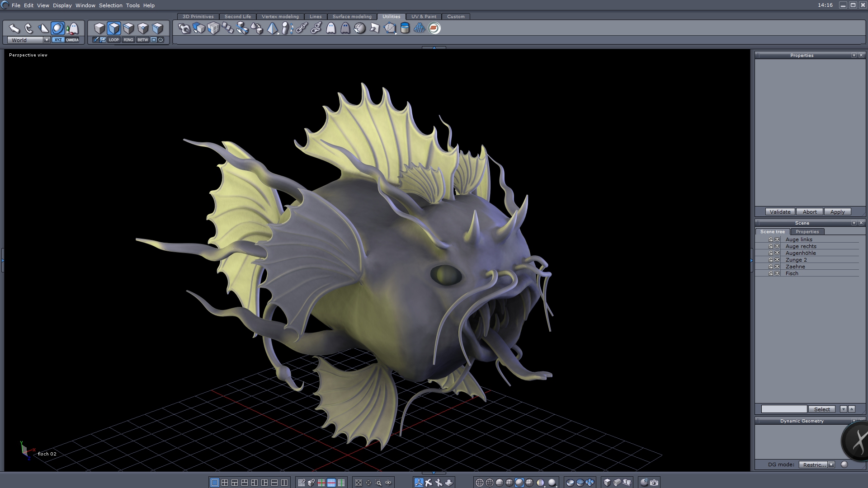The width and height of the screenshot is (868, 488).
Task: Click the red swirl icon in Utilities
Action: 434,28
